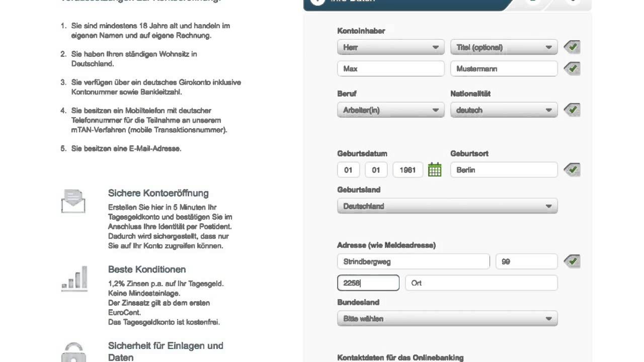The image size is (644, 362).
Task: Click the Adresse (wie Meldeadresse) label
Action: click(x=386, y=245)
